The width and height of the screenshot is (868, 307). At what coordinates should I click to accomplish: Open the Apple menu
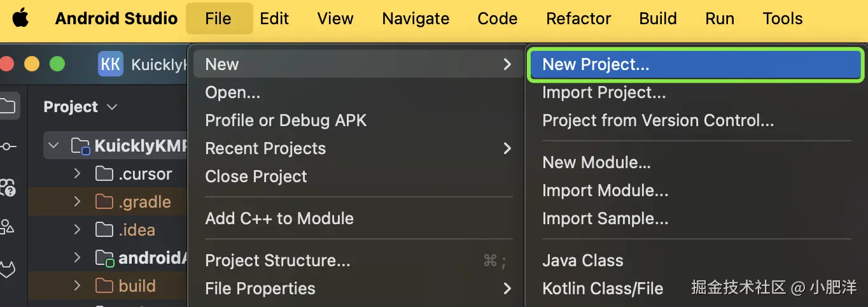(20, 18)
